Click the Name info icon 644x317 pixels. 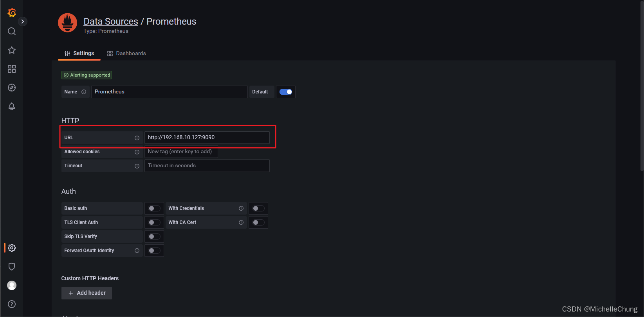pos(84,92)
